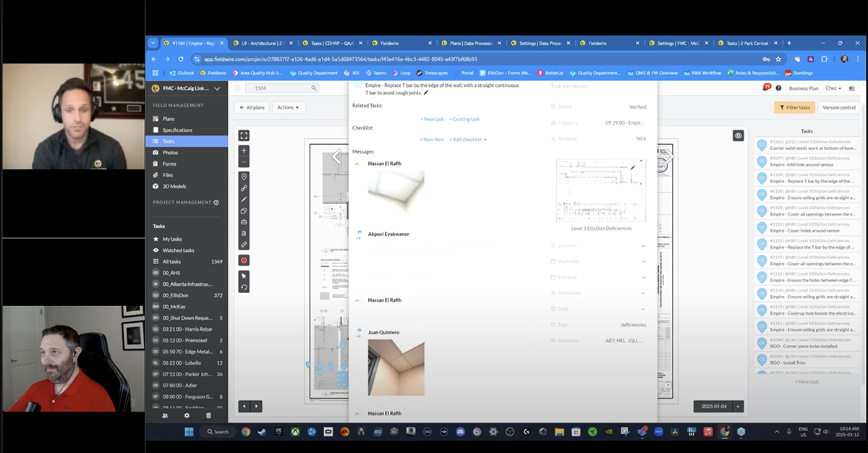Open project settings gear in sidebar

tap(187, 415)
